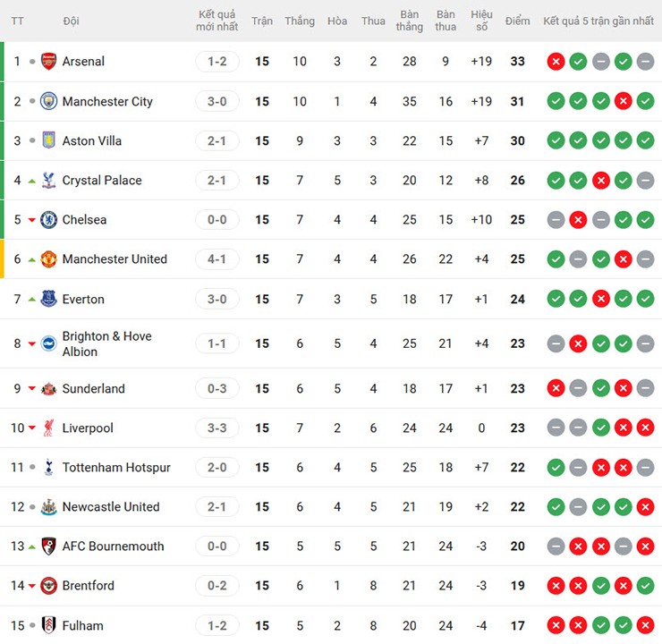Image resolution: width=662 pixels, height=644 pixels.
Task: Sort table by Điểm column
Action: pos(517,21)
